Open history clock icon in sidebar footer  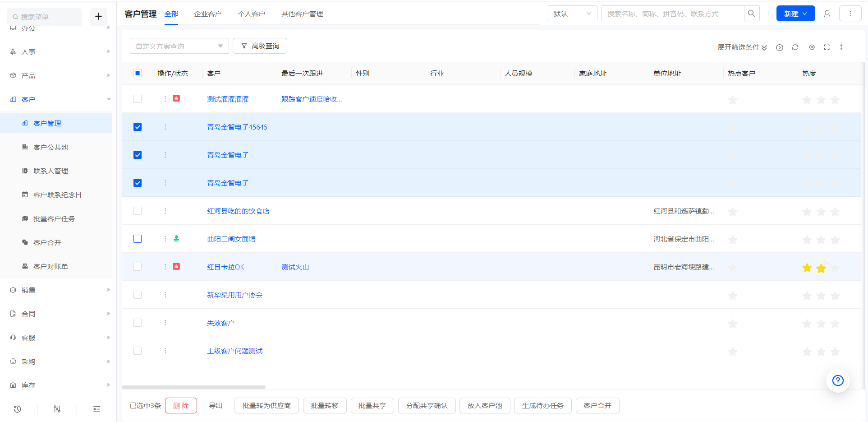(x=18, y=409)
